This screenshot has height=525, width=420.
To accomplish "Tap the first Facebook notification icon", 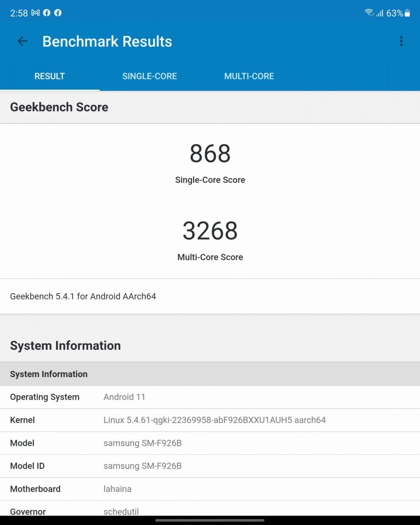I will (x=47, y=13).
